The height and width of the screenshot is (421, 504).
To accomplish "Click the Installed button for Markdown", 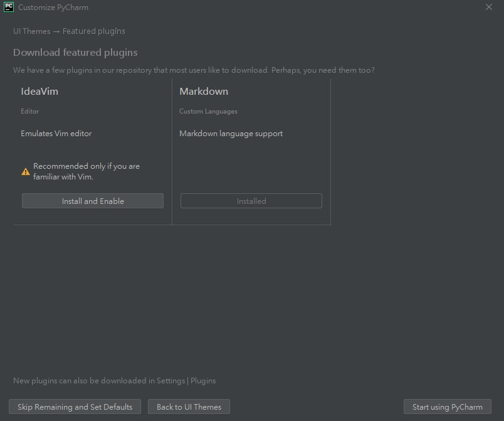I will (x=251, y=201).
